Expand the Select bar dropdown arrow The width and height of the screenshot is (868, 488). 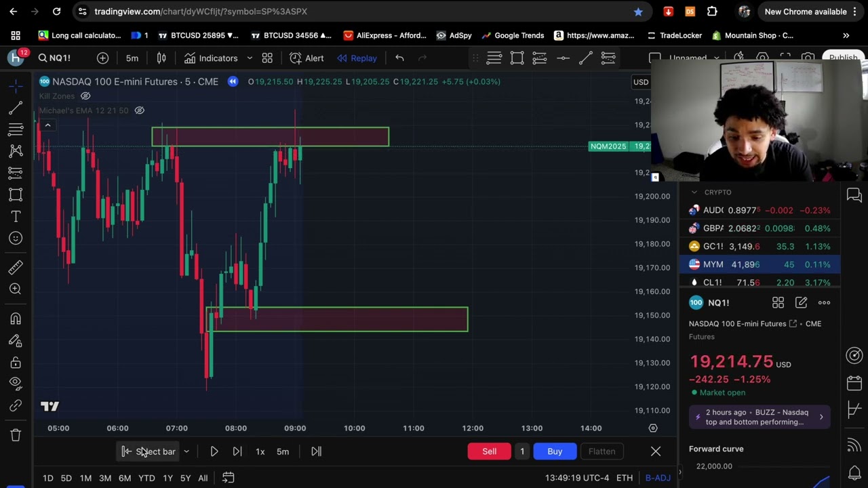[x=186, y=451]
